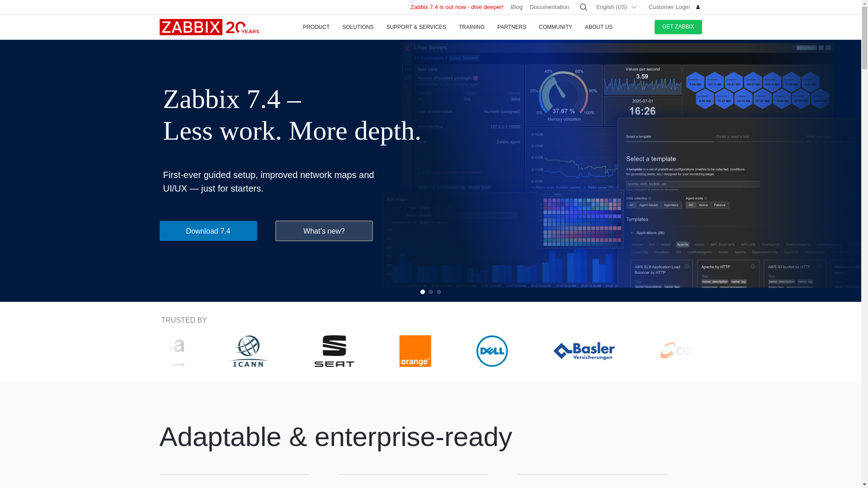
Task: Open the Documentation link
Action: (549, 7)
